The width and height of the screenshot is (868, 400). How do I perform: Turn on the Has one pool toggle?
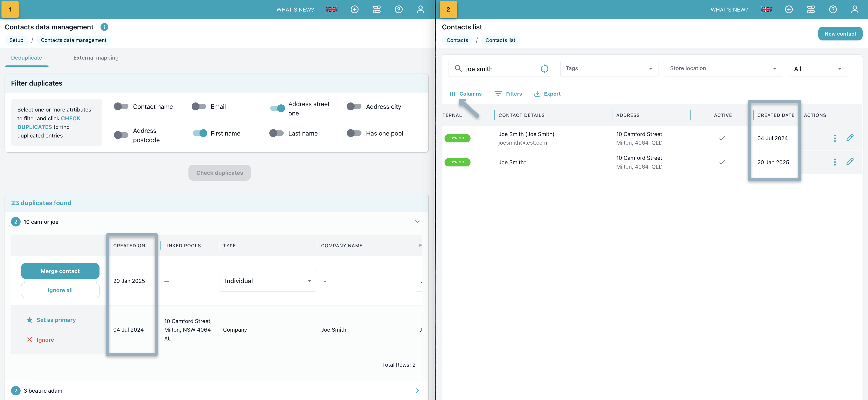(x=354, y=133)
